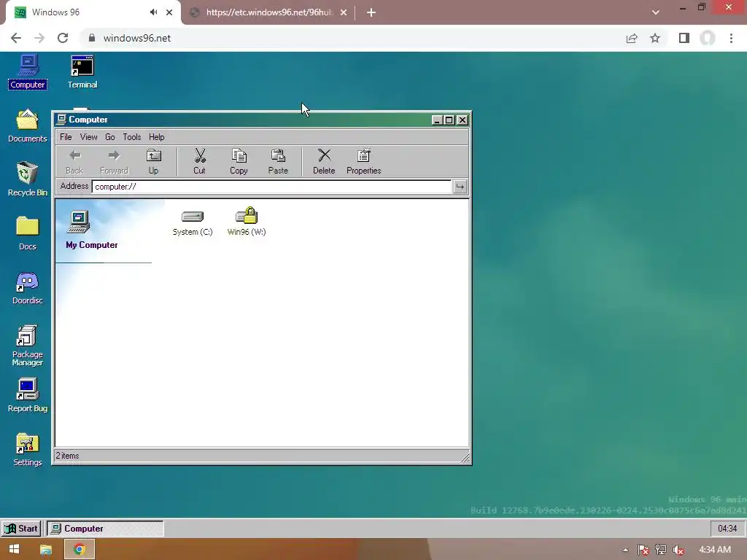Close the etc.windows96.net browser tab
The width and height of the screenshot is (747, 560).
[344, 12]
